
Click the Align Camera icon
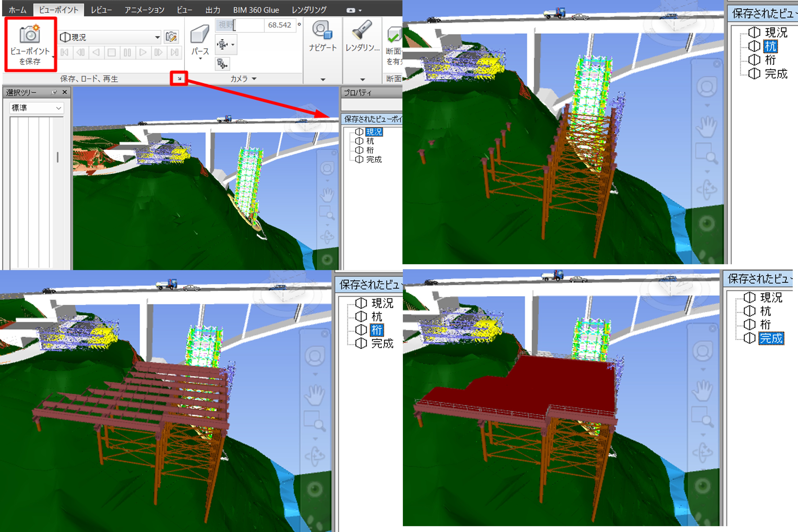pyautogui.click(x=222, y=44)
